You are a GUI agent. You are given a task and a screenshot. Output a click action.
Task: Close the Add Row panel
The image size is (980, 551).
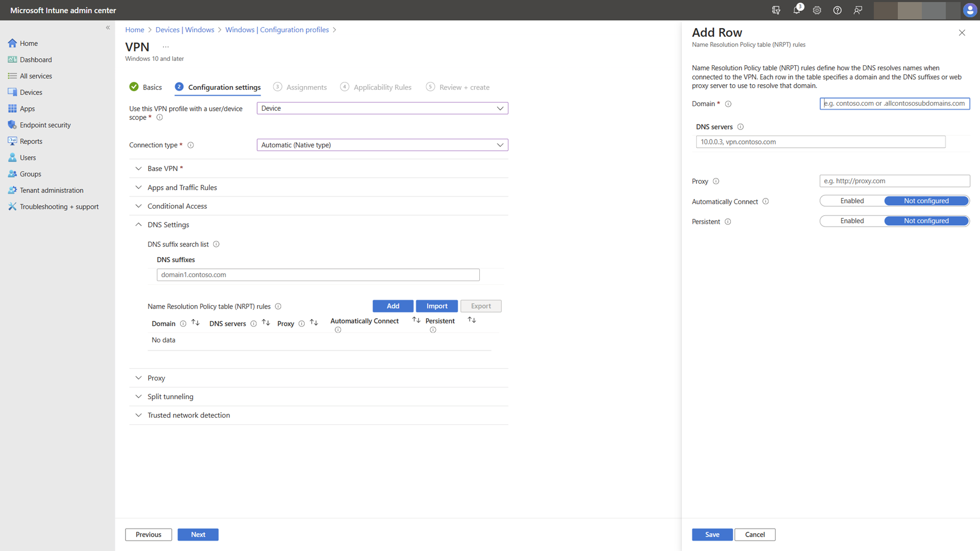point(962,33)
